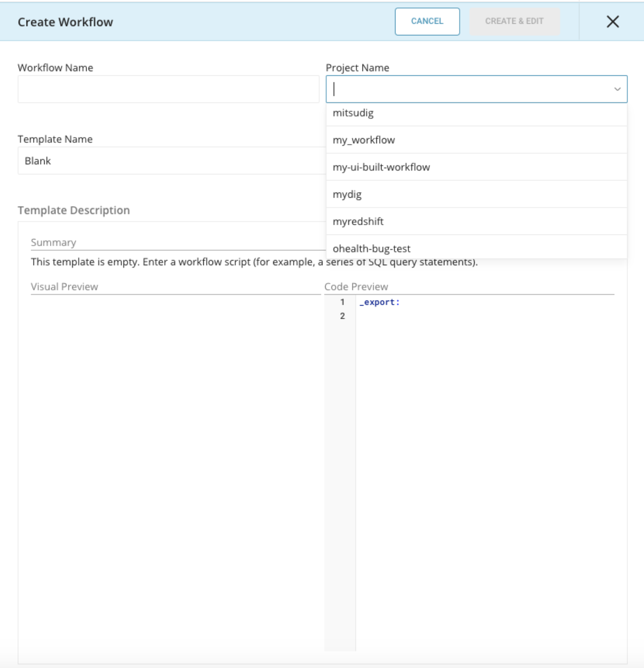Choose the myredshift project entry

(x=358, y=221)
